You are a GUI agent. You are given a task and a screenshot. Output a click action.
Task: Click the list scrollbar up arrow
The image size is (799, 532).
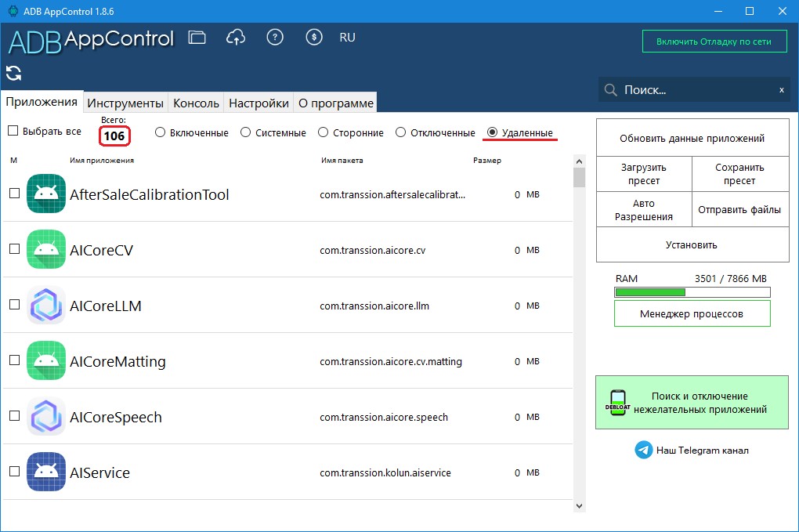579,161
